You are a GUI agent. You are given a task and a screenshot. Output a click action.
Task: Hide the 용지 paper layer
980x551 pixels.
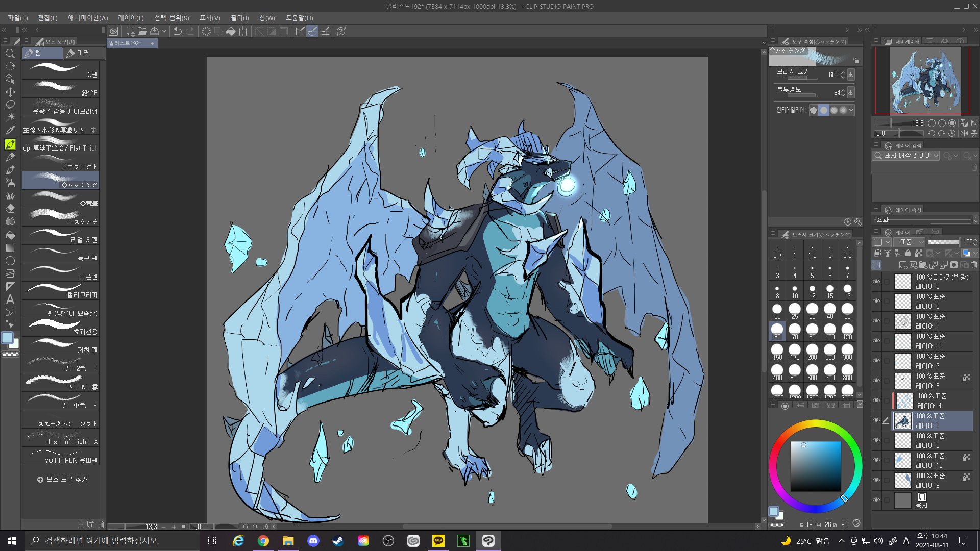coord(876,500)
